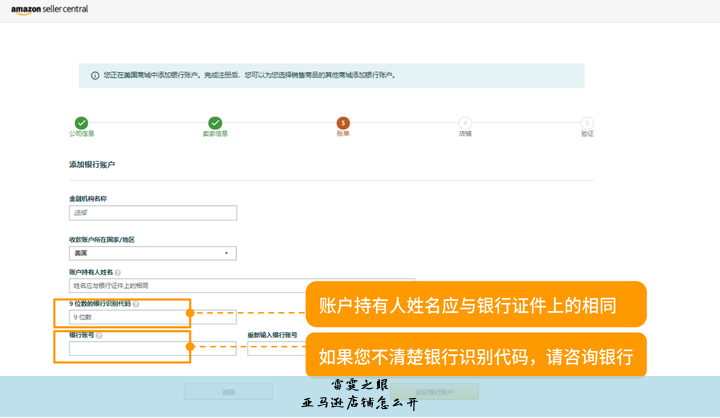Screen dimensions: 720x418
Task: Click help icon beside 账户持有人姓名
Action: click(118, 272)
